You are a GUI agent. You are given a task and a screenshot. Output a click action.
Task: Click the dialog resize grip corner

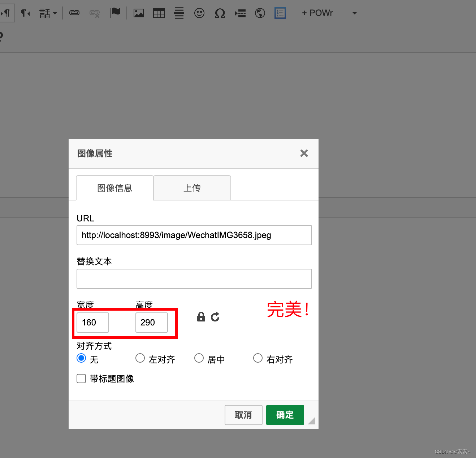(x=312, y=421)
